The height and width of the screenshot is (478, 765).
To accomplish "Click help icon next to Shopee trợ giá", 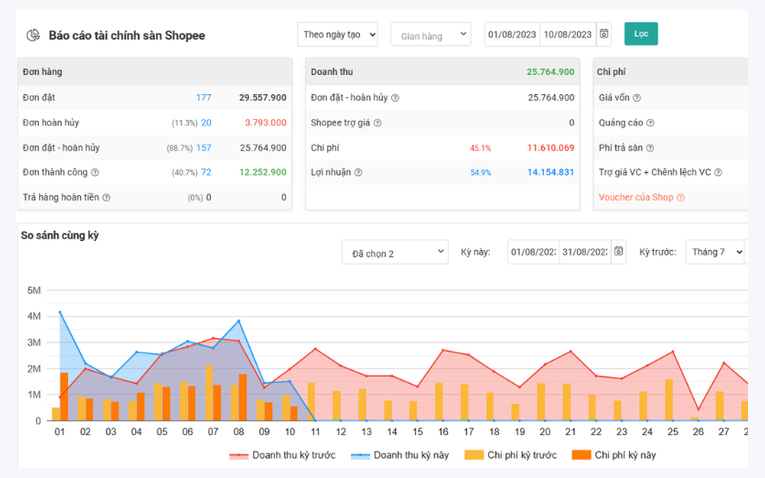I will click(x=378, y=123).
